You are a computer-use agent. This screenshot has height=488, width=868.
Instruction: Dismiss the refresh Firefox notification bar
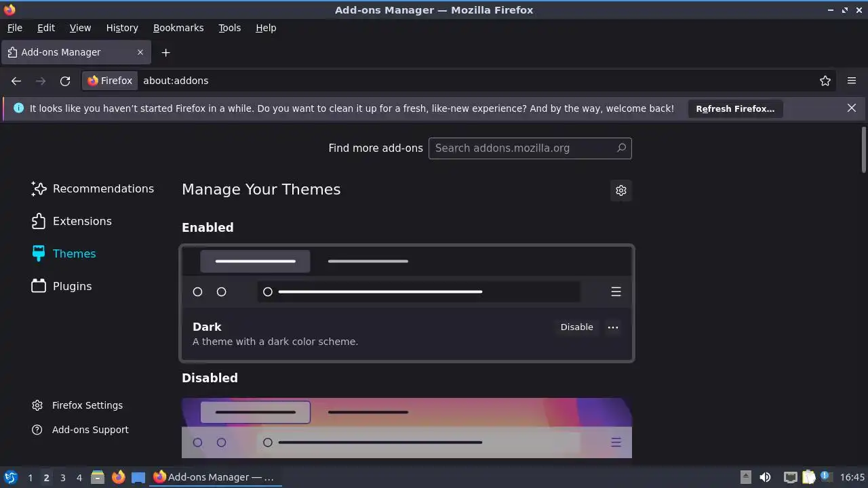(x=852, y=108)
